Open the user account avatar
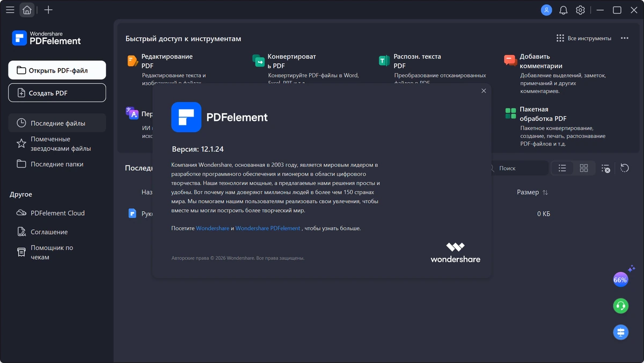The height and width of the screenshot is (363, 644). (546, 10)
